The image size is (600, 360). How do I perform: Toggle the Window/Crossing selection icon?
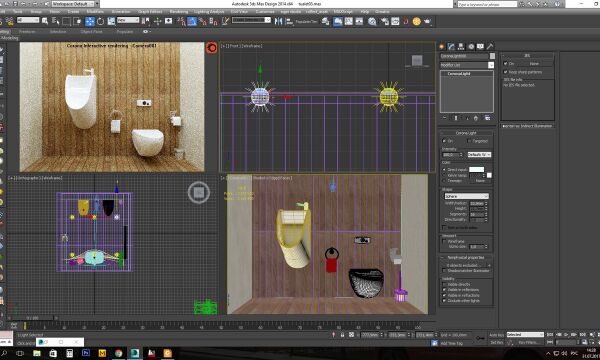point(77,21)
